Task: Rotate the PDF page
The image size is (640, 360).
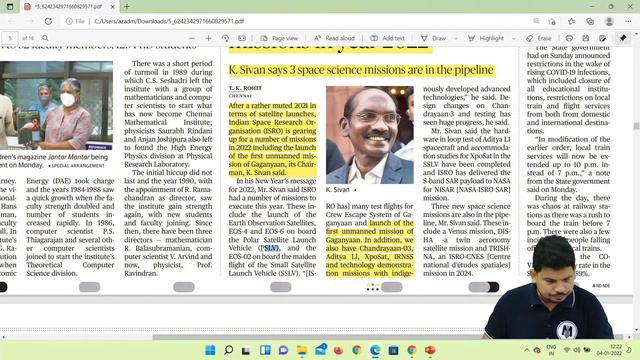Action: (x=225, y=38)
